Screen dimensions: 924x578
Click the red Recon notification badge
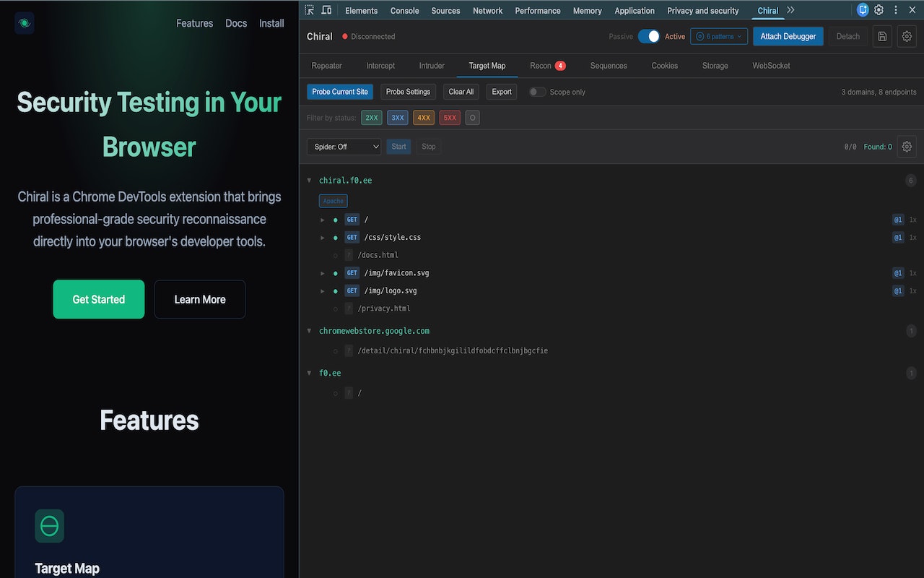tap(560, 66)
